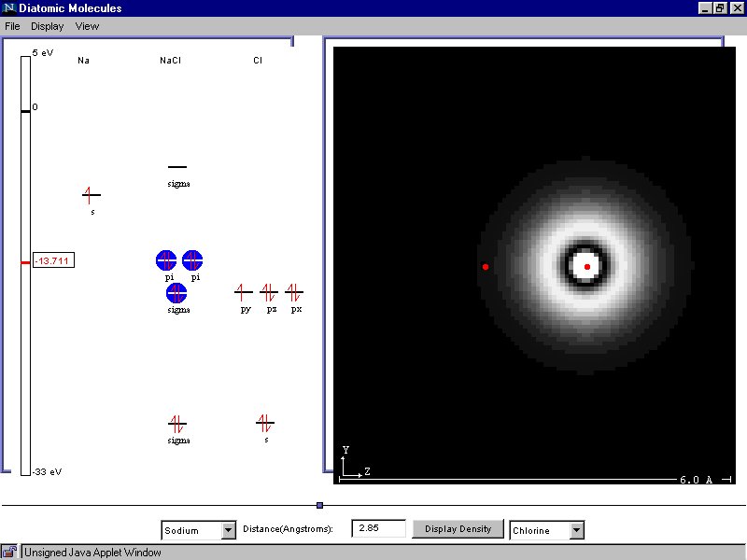Expand the Chlorine atom dropdown arrow
747x560 pixels.
[576, 530]
